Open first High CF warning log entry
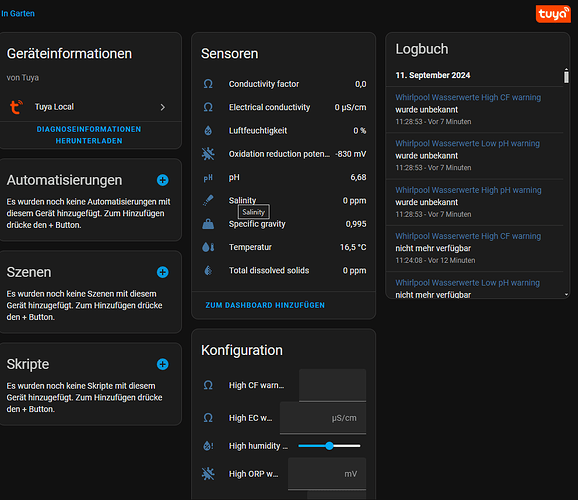Screen dimensions: 578x500 pos(468,98)
